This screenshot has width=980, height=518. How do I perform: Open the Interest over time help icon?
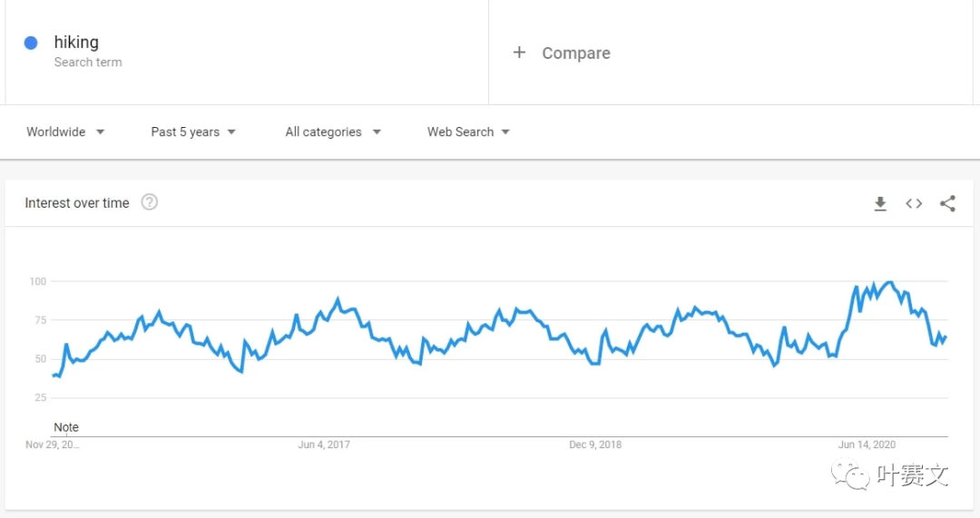click(x=150, y=202)
